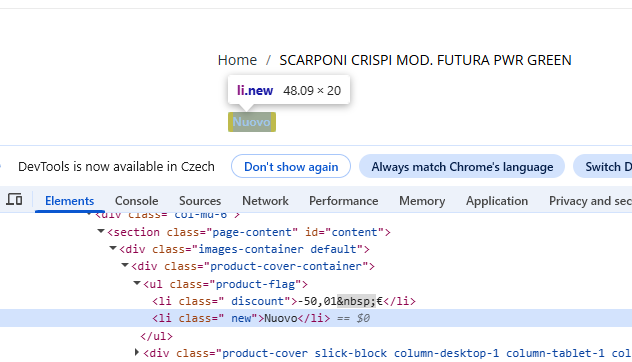Screen dimensions: 632x362
Task: Collapse the images-container default div node
Action: (113, 248)
